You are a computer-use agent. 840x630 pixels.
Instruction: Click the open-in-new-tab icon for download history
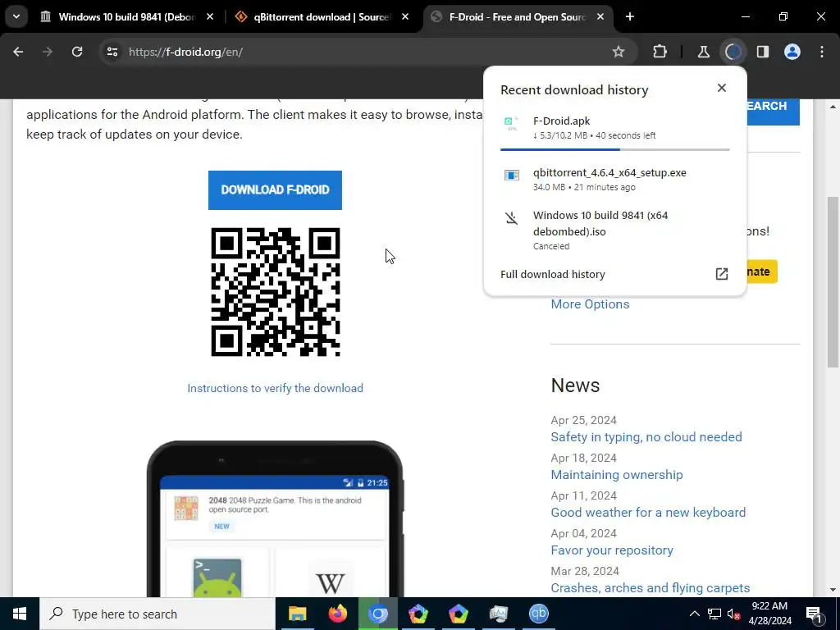[722, 274]
